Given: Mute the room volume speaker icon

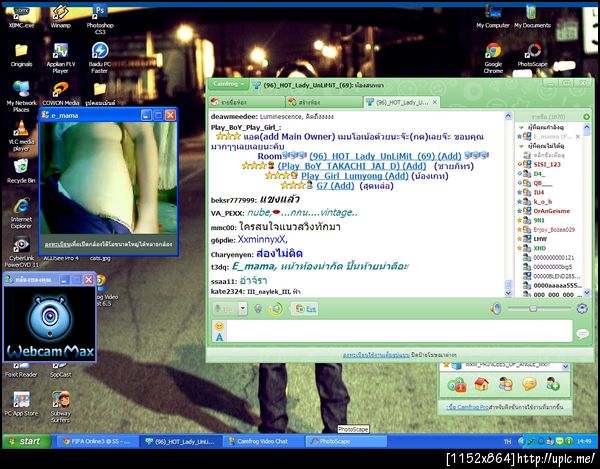Looking at the screenshot, I should (496, 308).
